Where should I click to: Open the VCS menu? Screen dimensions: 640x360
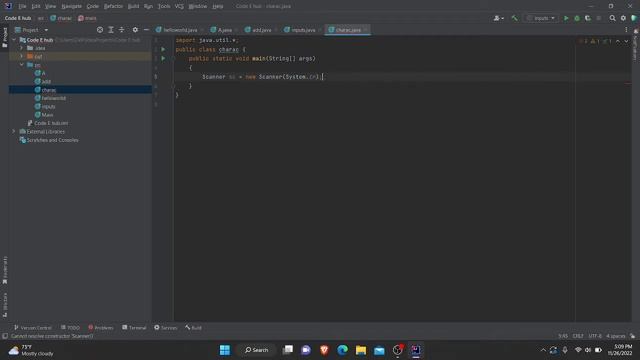(x=179, y=6)
